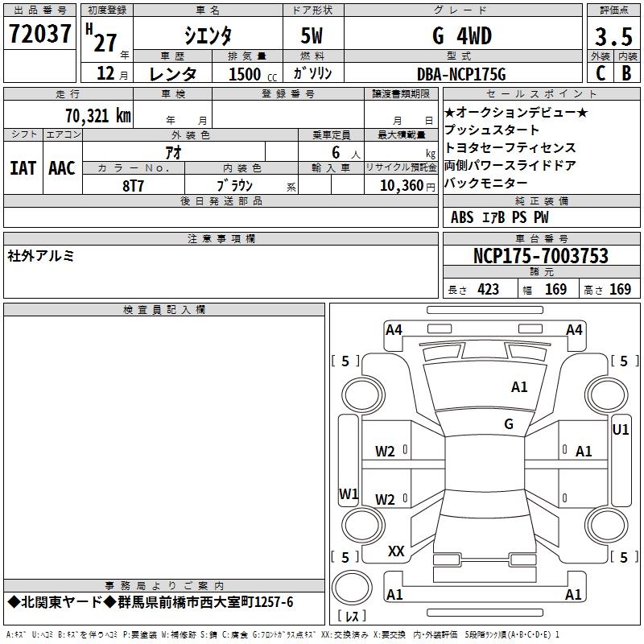Image resolution: width=644 pixels, height=644 pixels.
Task: Select the interior grade B
Action: tap(626, 73)
